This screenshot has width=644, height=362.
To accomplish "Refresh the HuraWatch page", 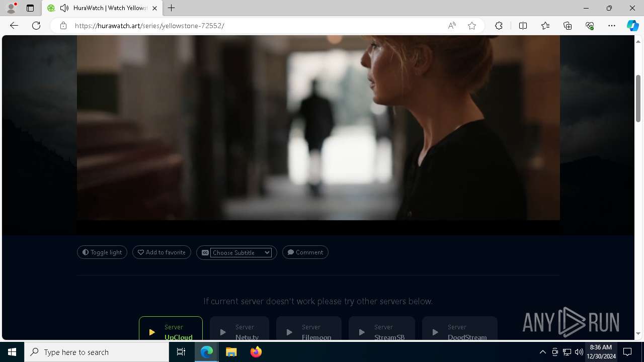I will [x=36, y=26].
